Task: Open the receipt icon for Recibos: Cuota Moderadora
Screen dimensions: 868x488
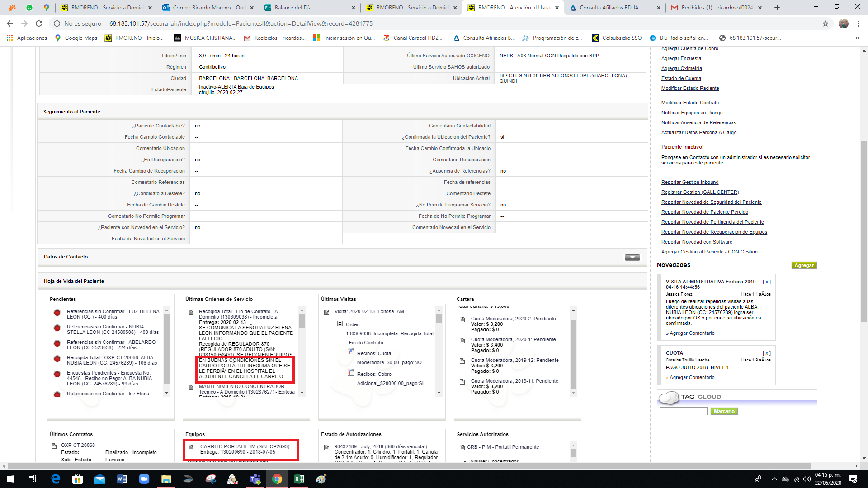Action: click(351, 352)
